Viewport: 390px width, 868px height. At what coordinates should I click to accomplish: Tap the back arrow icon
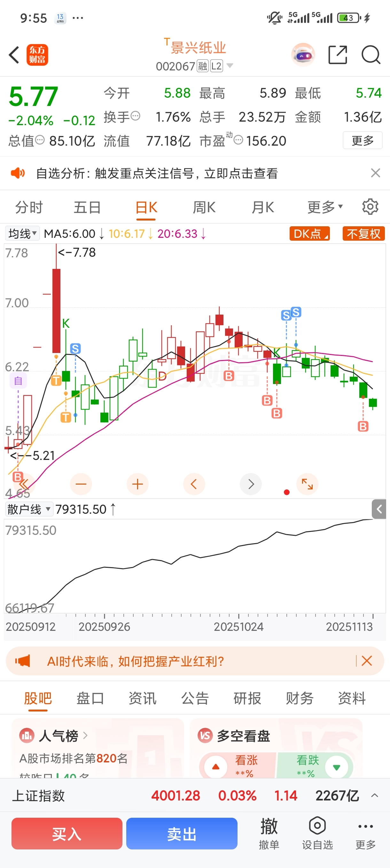pos(14,55)
